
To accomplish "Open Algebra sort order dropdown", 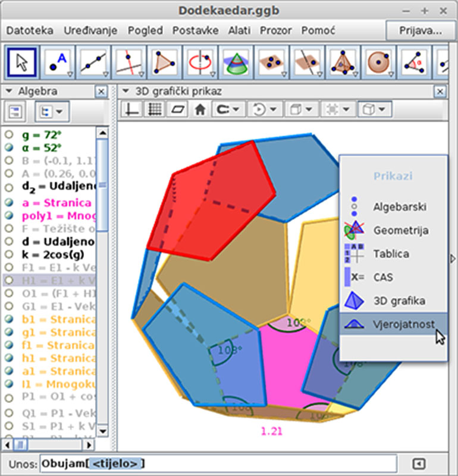I will tap(52, 111).
